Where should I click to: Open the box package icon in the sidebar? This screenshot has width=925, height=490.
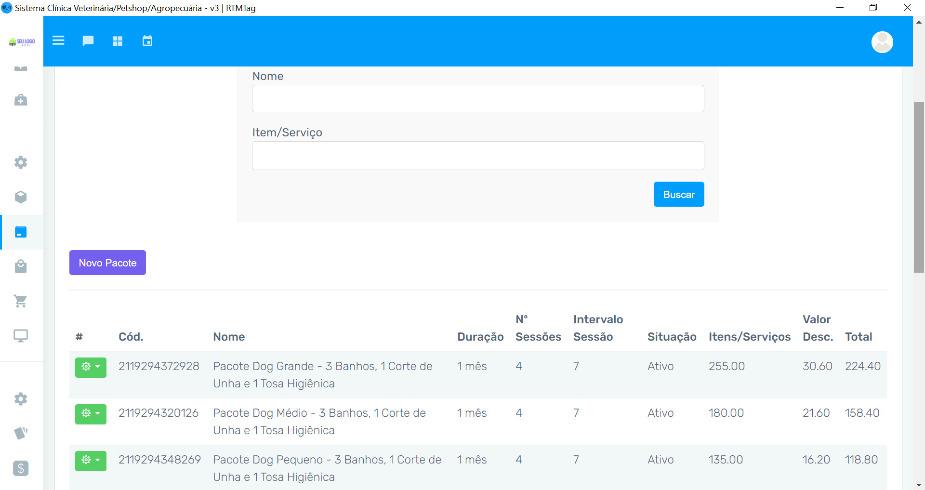[x=21, y=197]
